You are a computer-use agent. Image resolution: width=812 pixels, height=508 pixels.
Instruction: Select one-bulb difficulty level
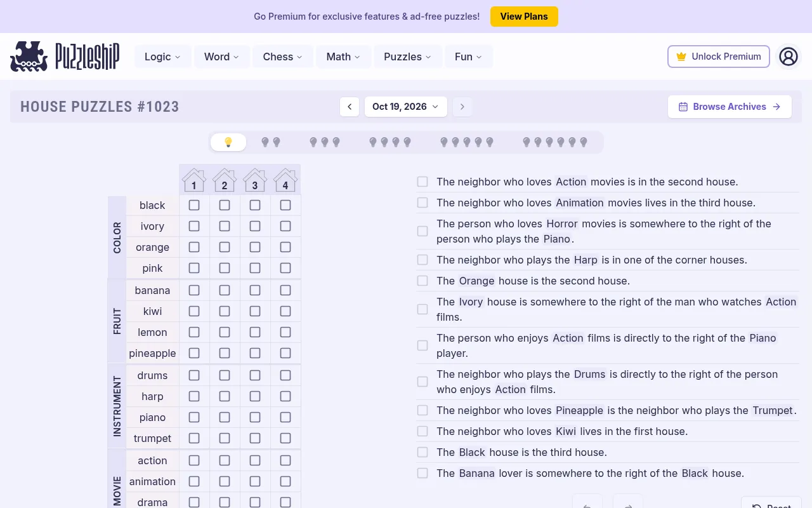(x=228, y=142)
